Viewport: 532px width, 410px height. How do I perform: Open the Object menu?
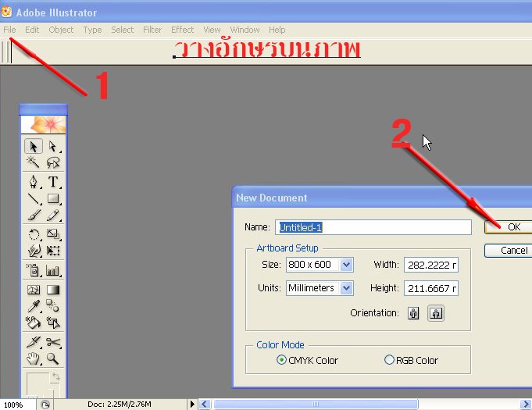coord(61,30)
